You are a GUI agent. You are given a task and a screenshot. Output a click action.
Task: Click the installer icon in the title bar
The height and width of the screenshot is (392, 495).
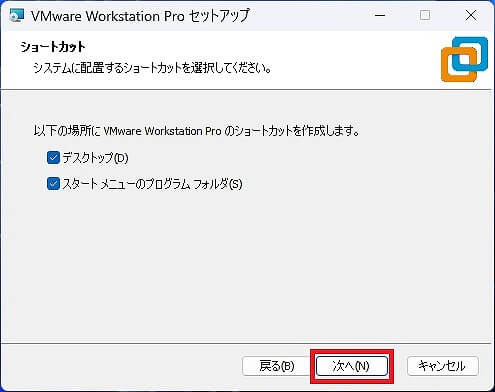(x=17, y=16)
